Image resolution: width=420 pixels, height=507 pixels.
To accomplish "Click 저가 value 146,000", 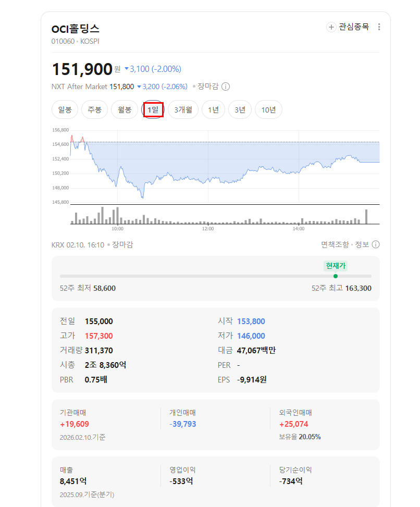I will click(x=251, y=336).
